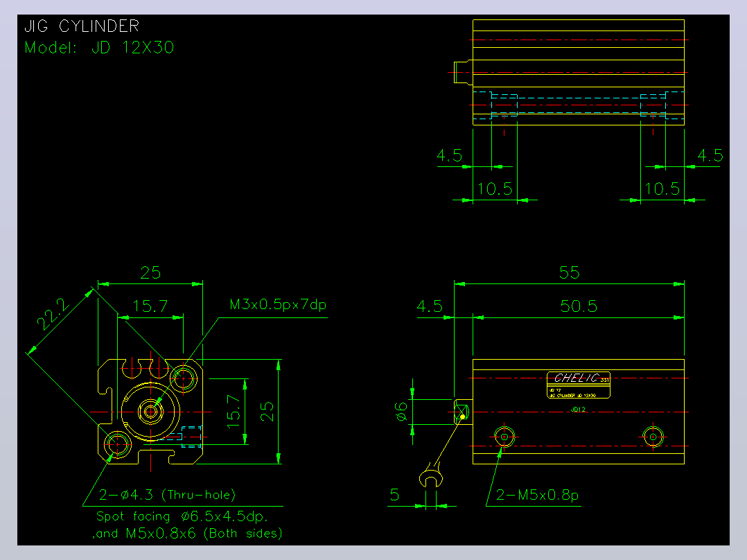Pick the wrench flat symbol under the rod
Image resolution: width=747 pixels, height=560 pixels.
[x=432, y=475]
